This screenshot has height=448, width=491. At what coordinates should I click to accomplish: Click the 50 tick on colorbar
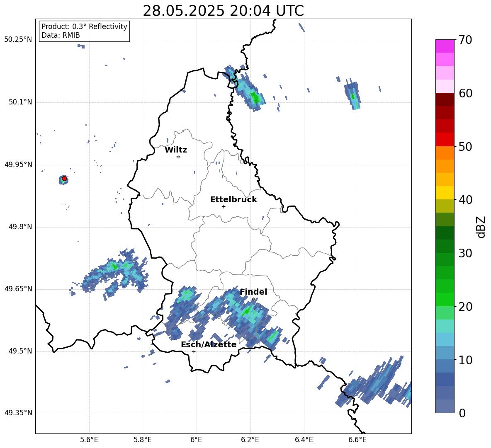pos(465,147)
